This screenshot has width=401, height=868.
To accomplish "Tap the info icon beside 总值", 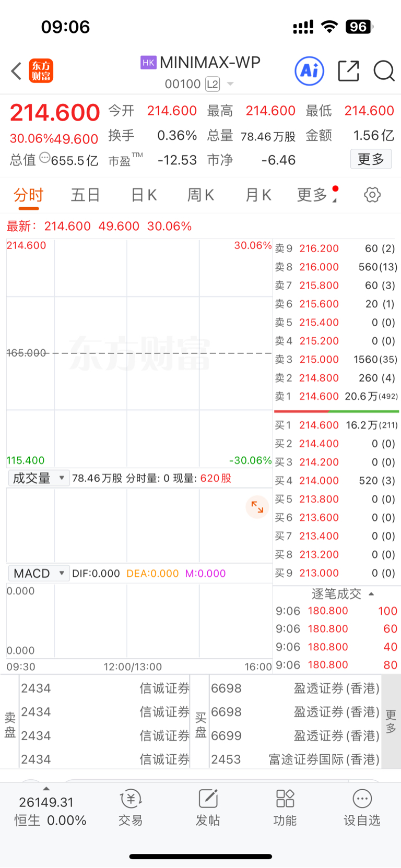I will (x=45, y=158).
